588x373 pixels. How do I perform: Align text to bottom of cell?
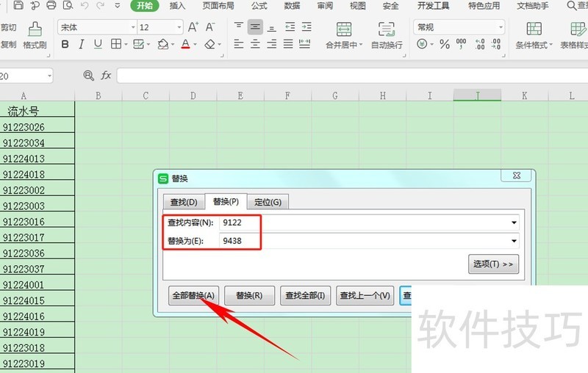pyautogui.click(x=272, y=27)
